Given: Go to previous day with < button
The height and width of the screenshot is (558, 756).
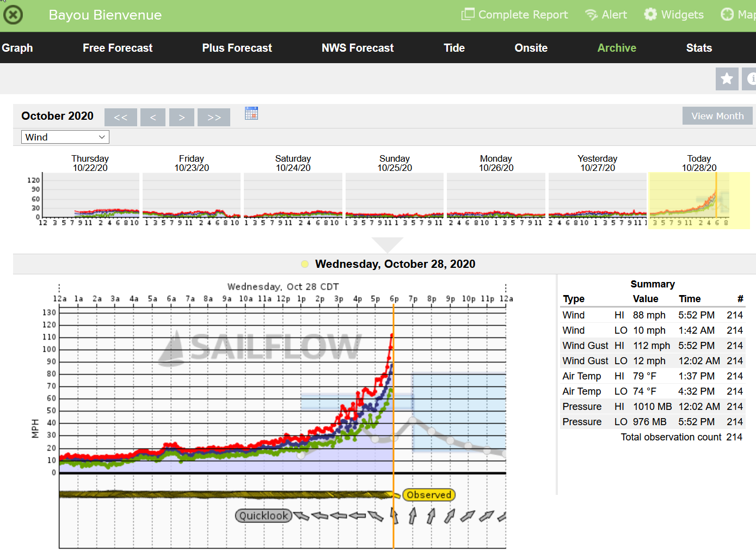Looking at the screenshot, I should click(153, 117).
